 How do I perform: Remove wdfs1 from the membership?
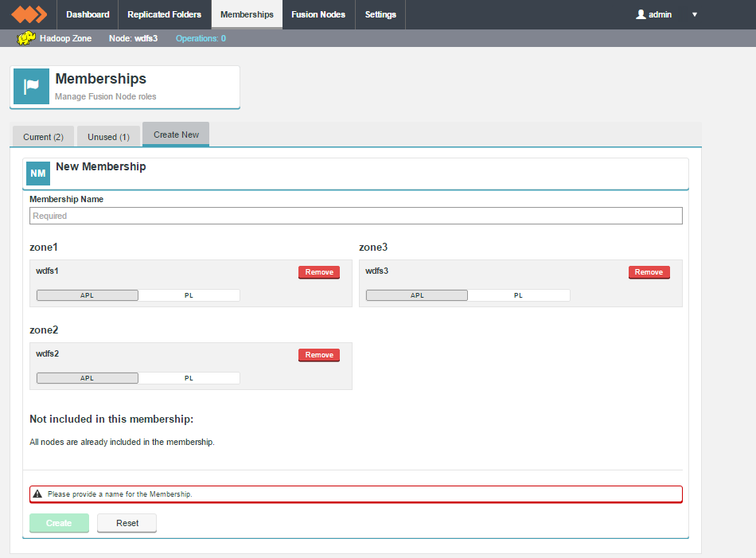point(319,272)
